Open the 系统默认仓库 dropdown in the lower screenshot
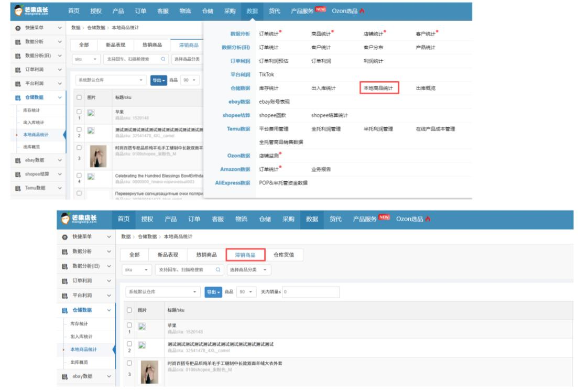578x392 pixels. pos(162,292)
